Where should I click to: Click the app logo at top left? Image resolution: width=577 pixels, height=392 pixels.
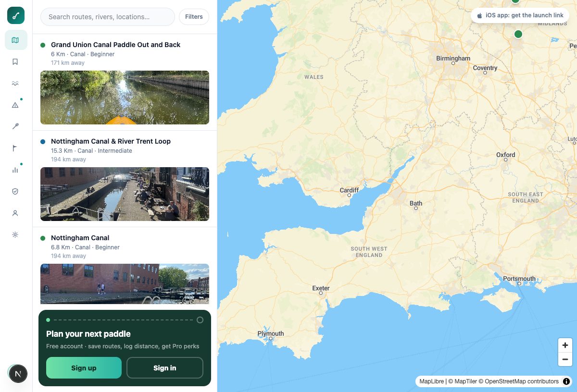pyautogui.click(x=16, y=16)
